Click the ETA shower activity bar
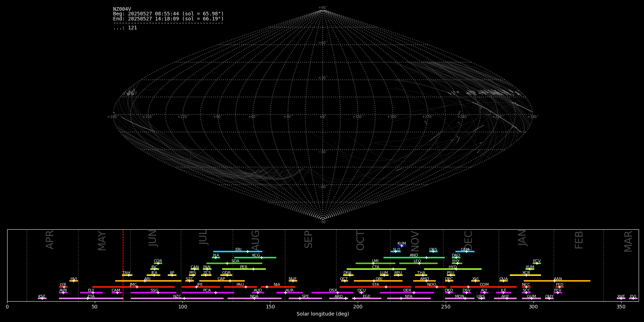 click(91, 298)
